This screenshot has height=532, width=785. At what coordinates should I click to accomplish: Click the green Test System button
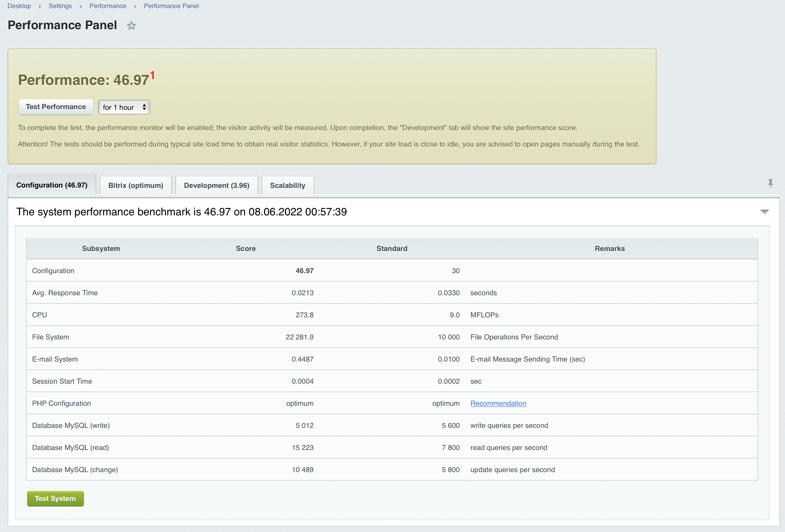[55, 498]
